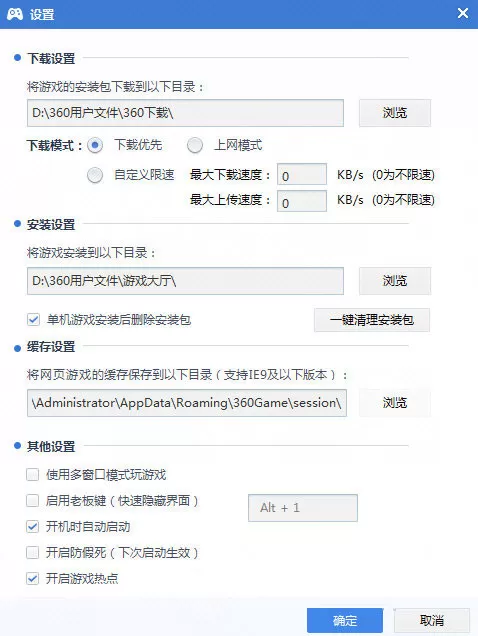
Task: Select the 下载优先 radio button
Action: pyautogui.click(x=95, y=145)
